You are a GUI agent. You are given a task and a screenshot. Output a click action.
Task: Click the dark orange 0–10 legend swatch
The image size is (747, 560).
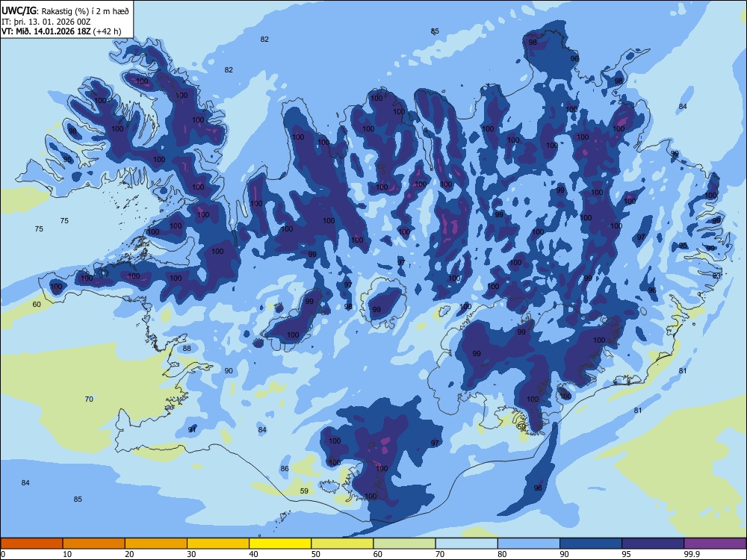point(31,544)
